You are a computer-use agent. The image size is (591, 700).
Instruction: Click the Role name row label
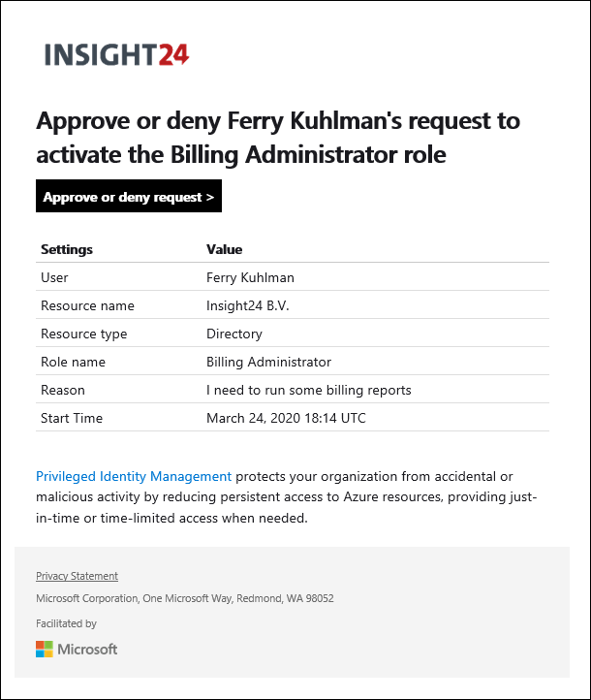point(73,362)
